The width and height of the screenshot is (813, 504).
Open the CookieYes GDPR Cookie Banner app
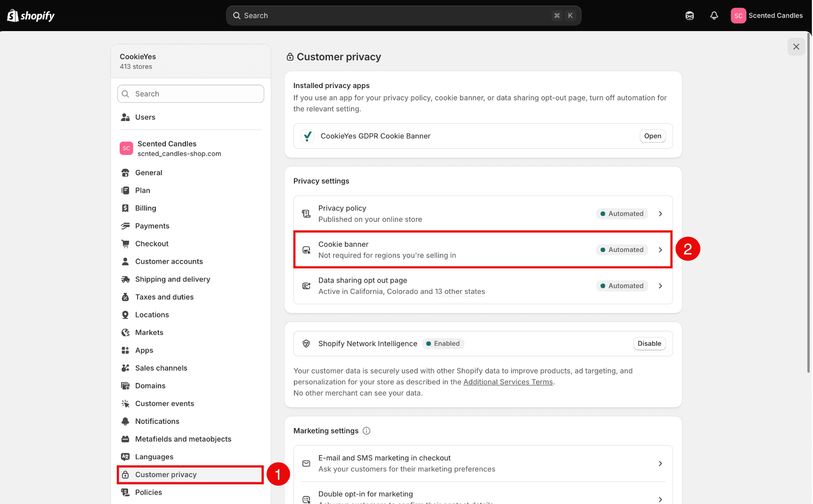click(x=652, y=136)
